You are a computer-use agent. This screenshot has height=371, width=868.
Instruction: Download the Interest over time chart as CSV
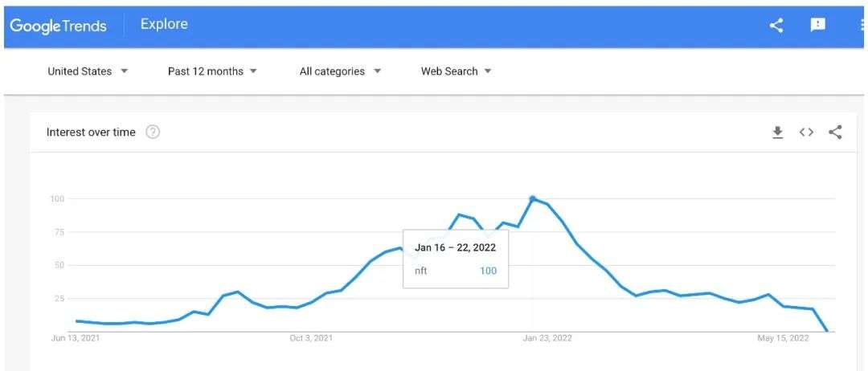[777, 132]
